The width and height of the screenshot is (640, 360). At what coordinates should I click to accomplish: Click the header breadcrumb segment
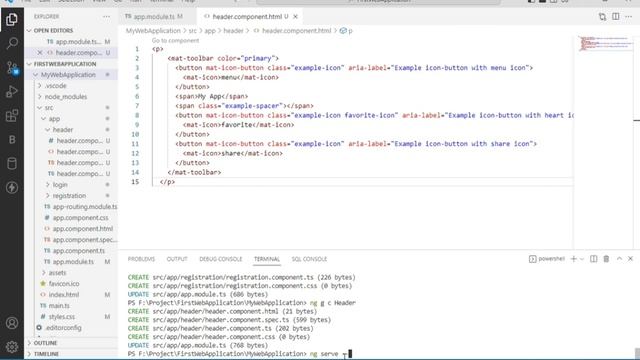point(233,31)
